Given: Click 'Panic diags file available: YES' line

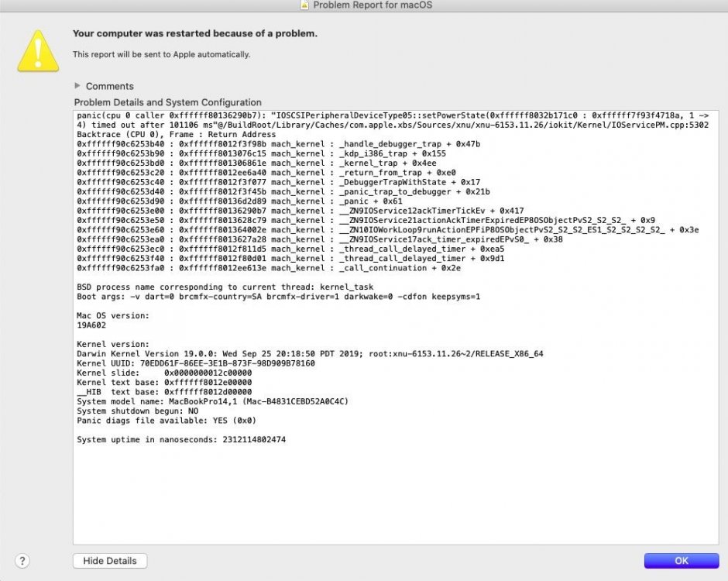Looking at the screenshot, I should point(167,421).
